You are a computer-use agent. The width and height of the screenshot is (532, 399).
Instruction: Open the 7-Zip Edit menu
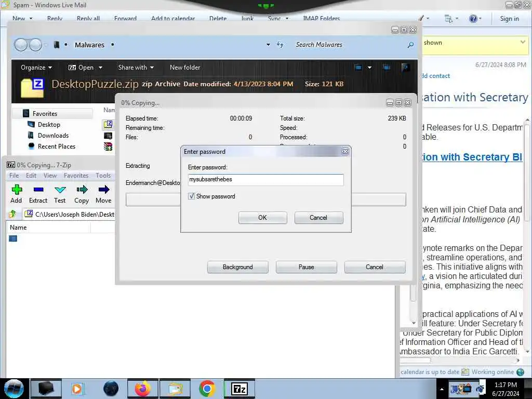31,176
